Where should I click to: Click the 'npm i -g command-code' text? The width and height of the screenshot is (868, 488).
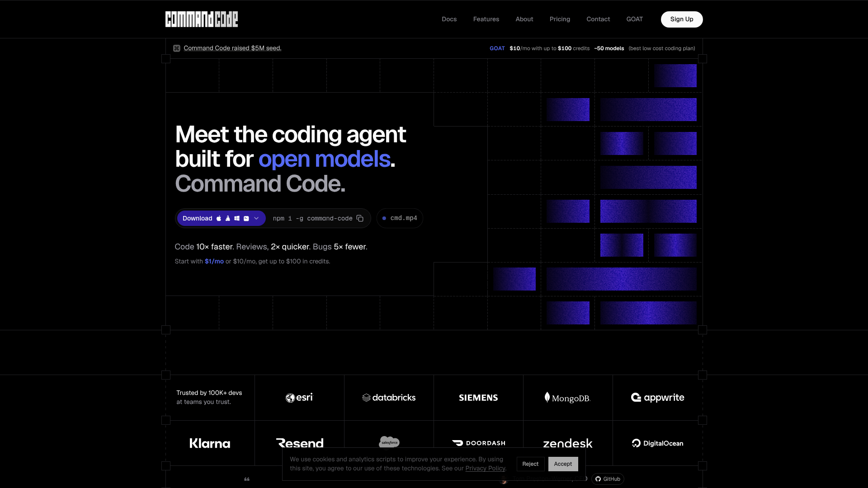[313, 218]
